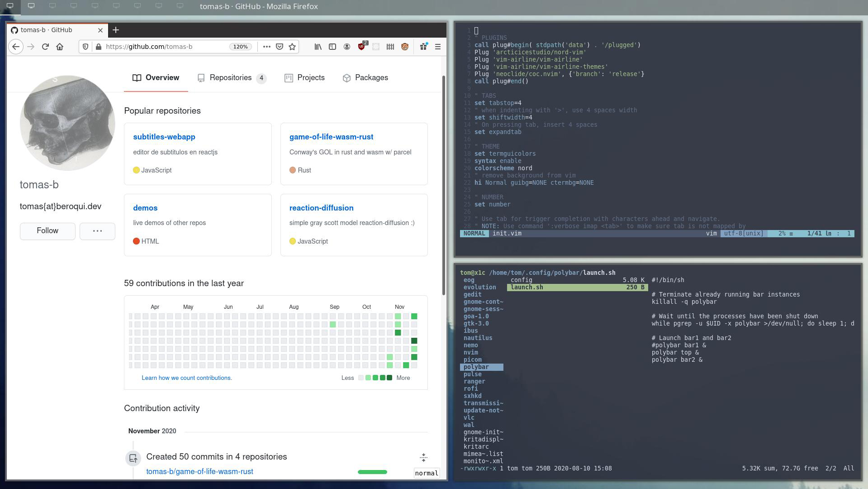Screen dimensions: 868x489
Task: Show site security lock information
Action: click(x=98, y=47)
